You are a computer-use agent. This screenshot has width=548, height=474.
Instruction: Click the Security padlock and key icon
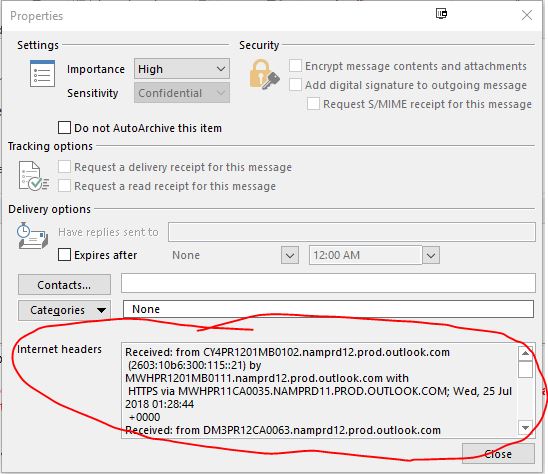point(264,74)
